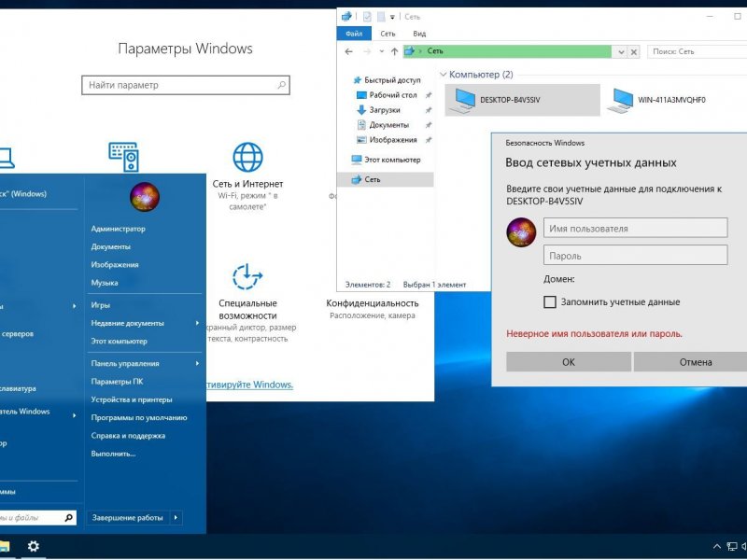Open the Файл tab
747x560 pixels.
click(x=354, y=34)
